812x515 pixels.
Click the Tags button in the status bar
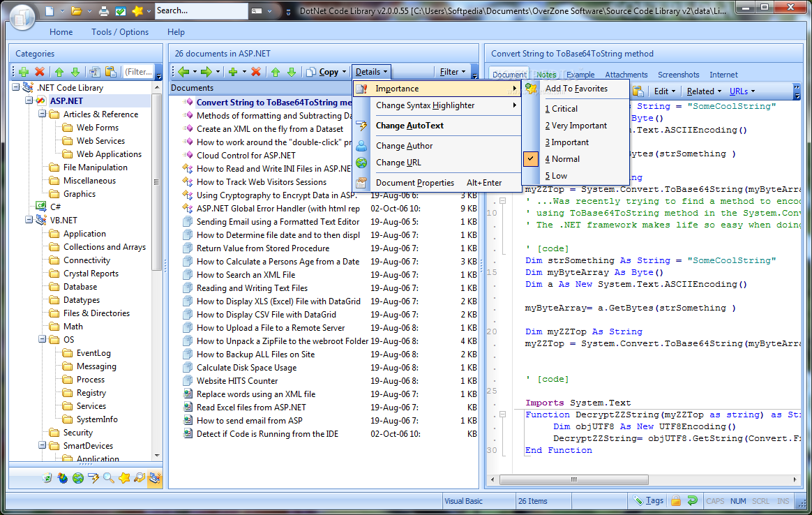click(648, 500)
